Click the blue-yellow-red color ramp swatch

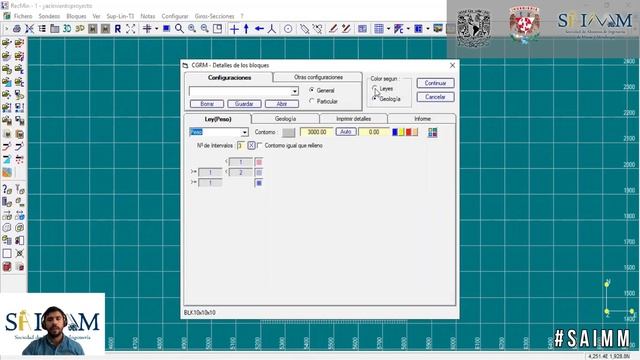405,132
